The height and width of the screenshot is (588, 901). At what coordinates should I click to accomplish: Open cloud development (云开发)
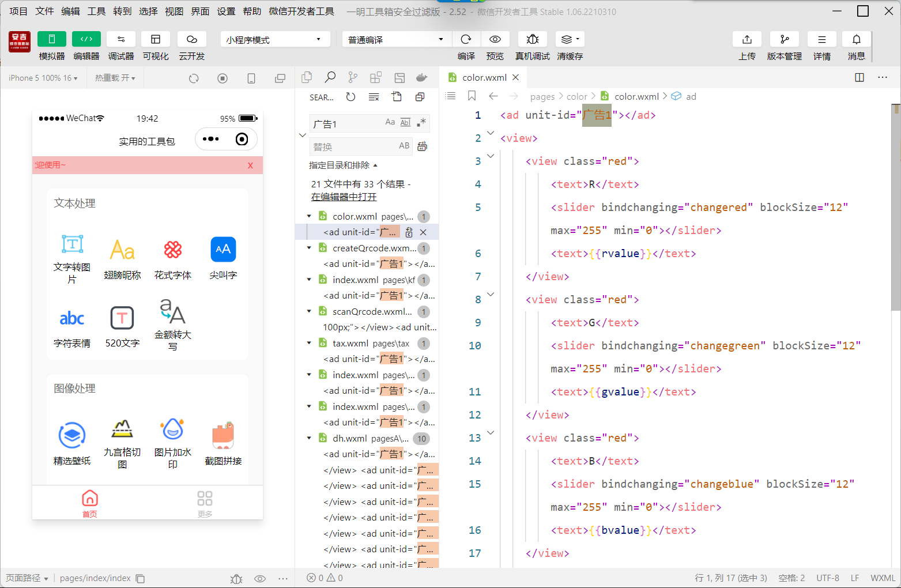[x=192, y=39]
